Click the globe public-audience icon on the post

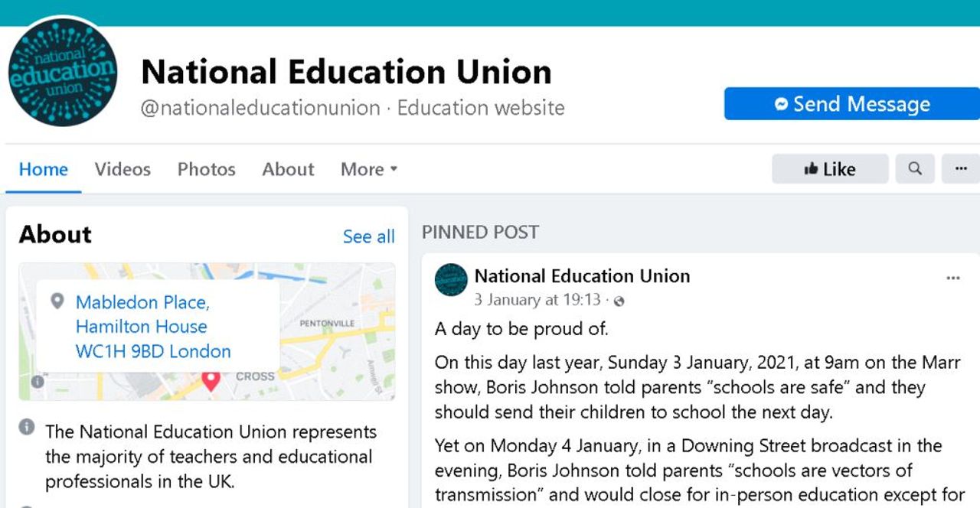coord(619,301)
